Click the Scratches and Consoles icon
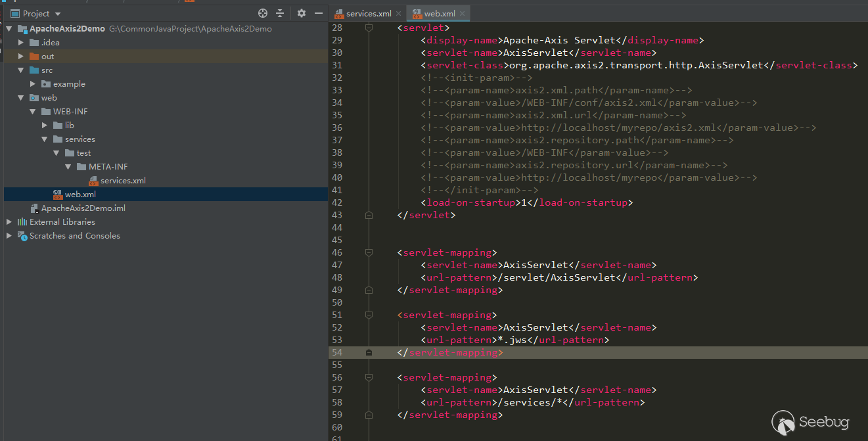Screen dimensions: 868x441 point(22,236)
